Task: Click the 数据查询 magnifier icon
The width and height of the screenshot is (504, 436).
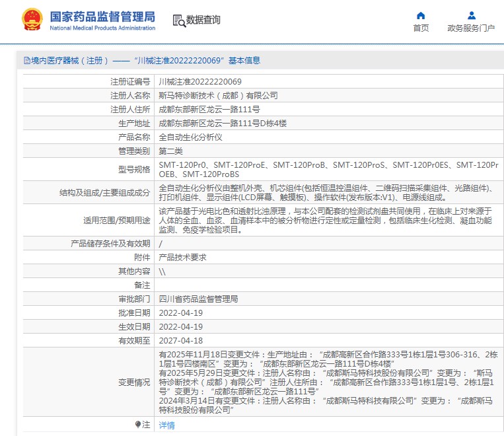Action: tap(178, 20)
